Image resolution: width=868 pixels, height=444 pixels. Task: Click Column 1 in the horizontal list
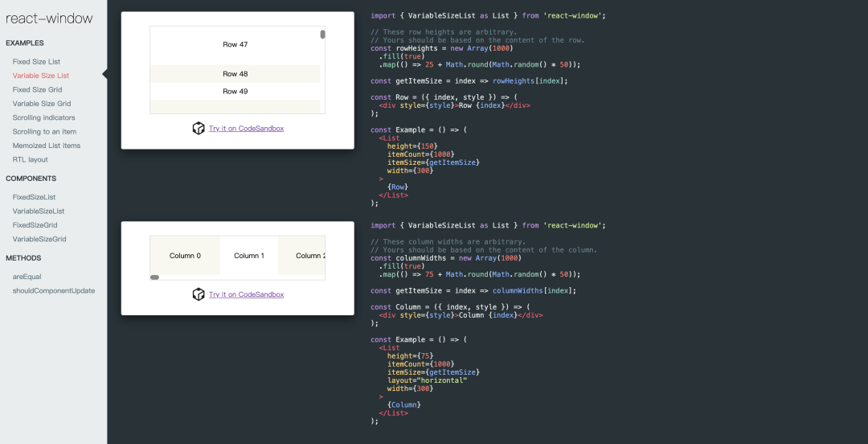[x=249, y=256]
